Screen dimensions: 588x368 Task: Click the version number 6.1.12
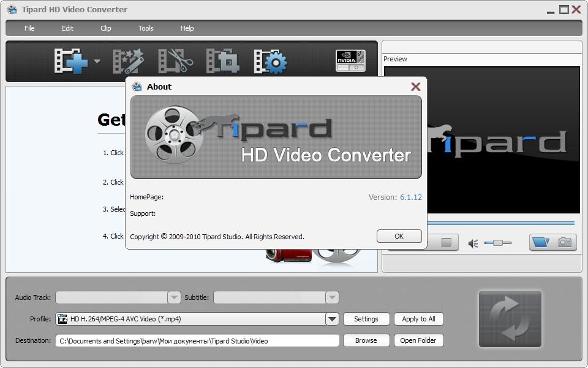410,197
